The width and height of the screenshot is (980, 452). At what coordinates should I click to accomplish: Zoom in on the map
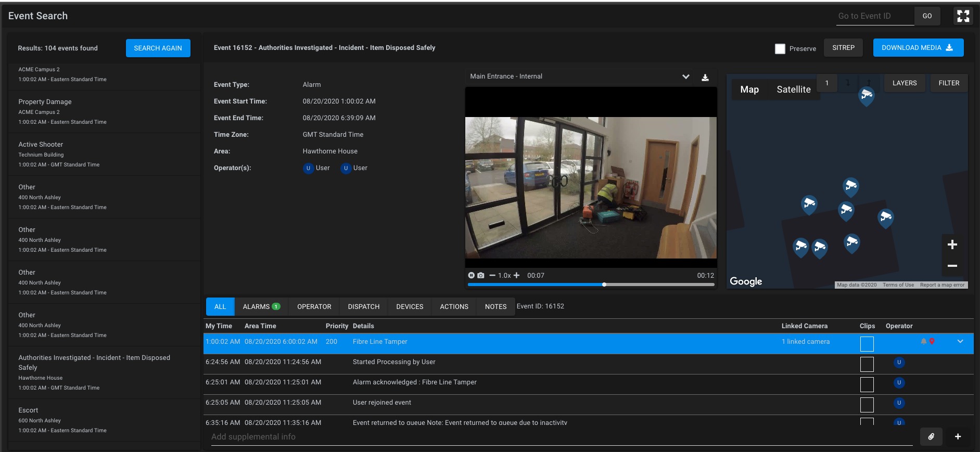pos(952,244)
